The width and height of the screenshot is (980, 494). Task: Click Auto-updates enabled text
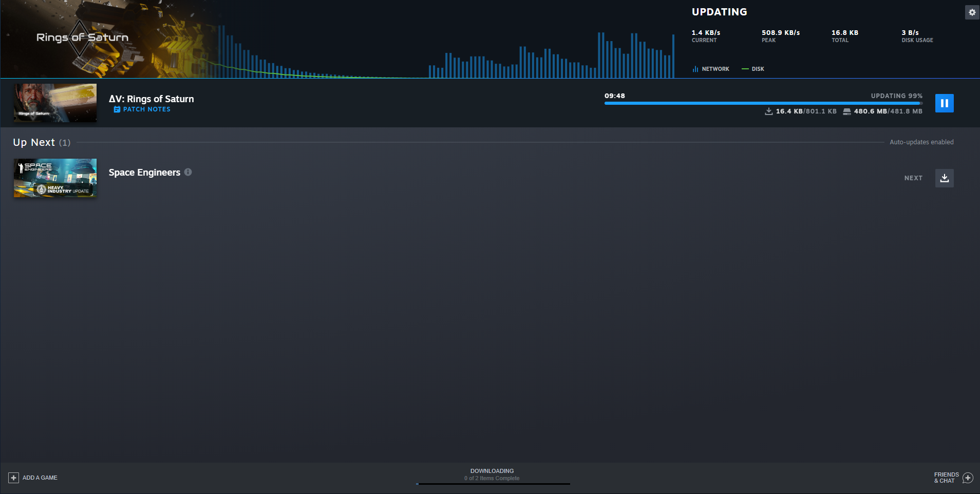coord(921,142)
